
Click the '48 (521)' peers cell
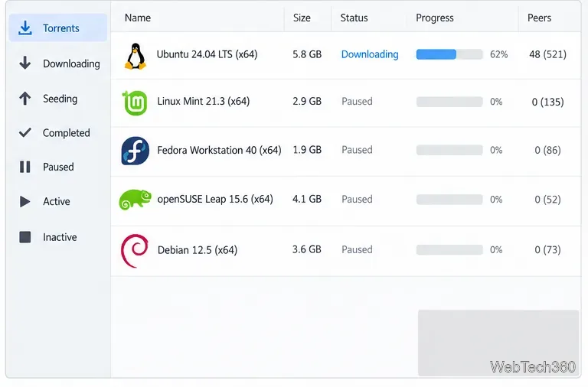(548, 55)
